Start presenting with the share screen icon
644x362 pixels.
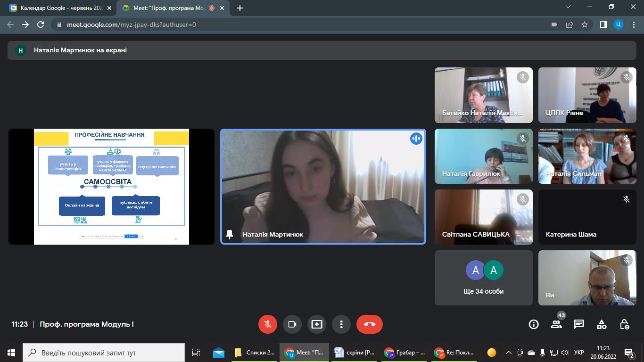[x=317, y=324]
